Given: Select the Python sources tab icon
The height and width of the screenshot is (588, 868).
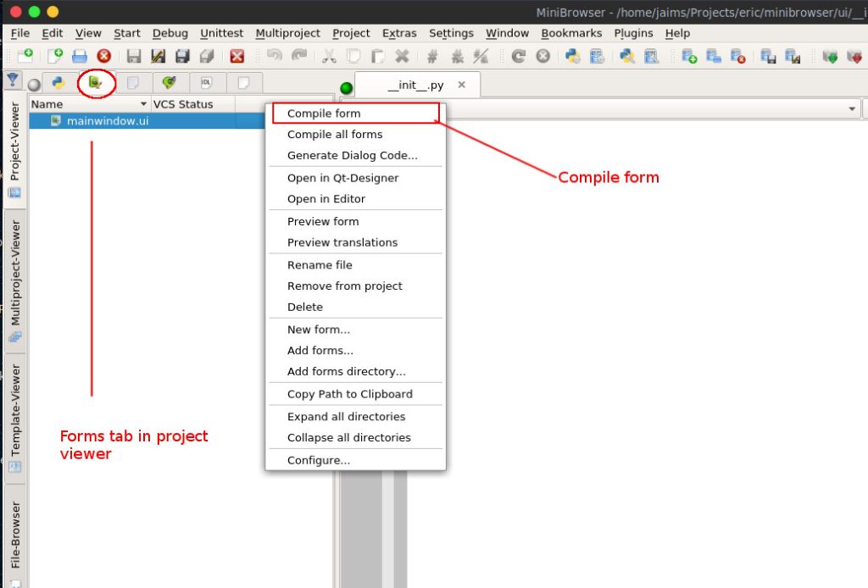Looking at the screenshot, I should 58,82.
